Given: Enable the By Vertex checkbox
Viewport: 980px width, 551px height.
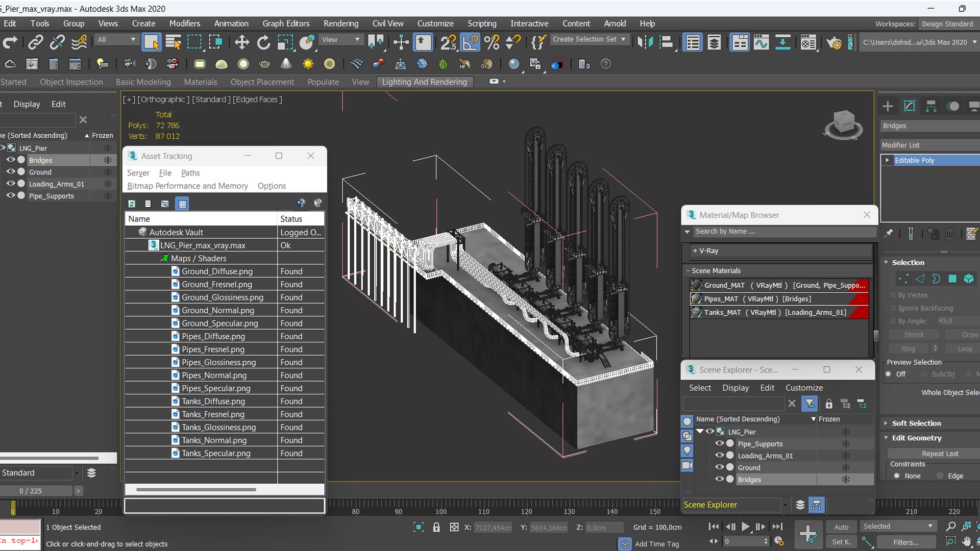Looking at the screenshot, I should tap(893, 295).
